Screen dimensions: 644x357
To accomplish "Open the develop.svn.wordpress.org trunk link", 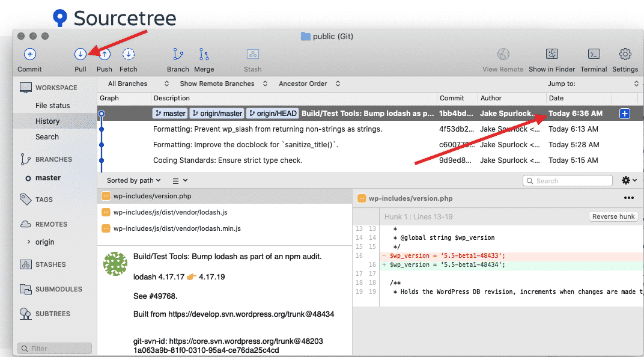I will (251, 314).
